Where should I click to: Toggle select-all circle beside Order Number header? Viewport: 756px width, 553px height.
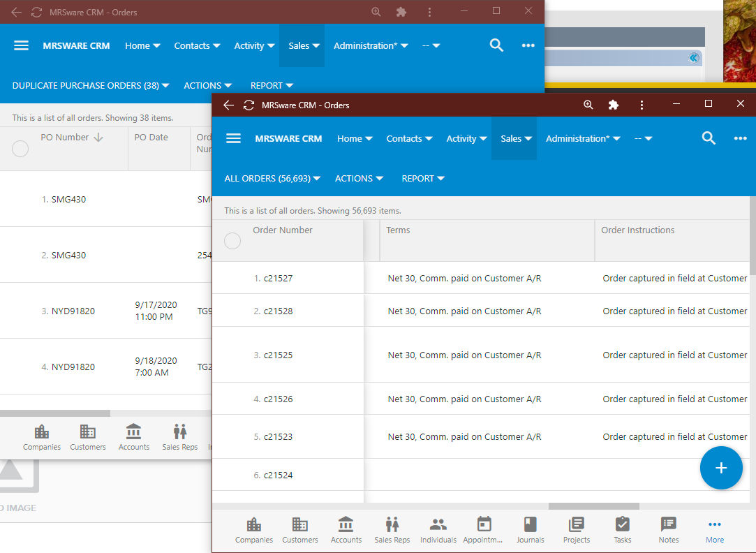pos(232,241)
